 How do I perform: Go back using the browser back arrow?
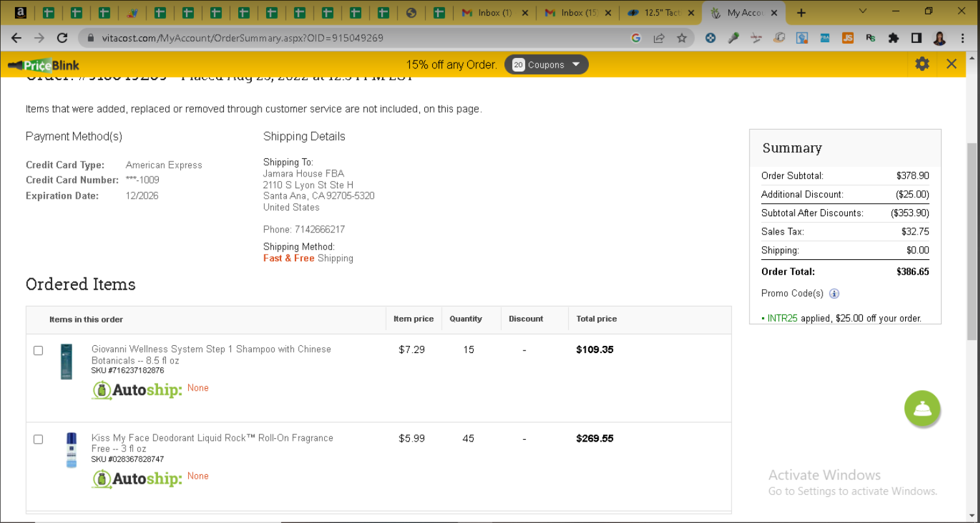pos(17,38)
